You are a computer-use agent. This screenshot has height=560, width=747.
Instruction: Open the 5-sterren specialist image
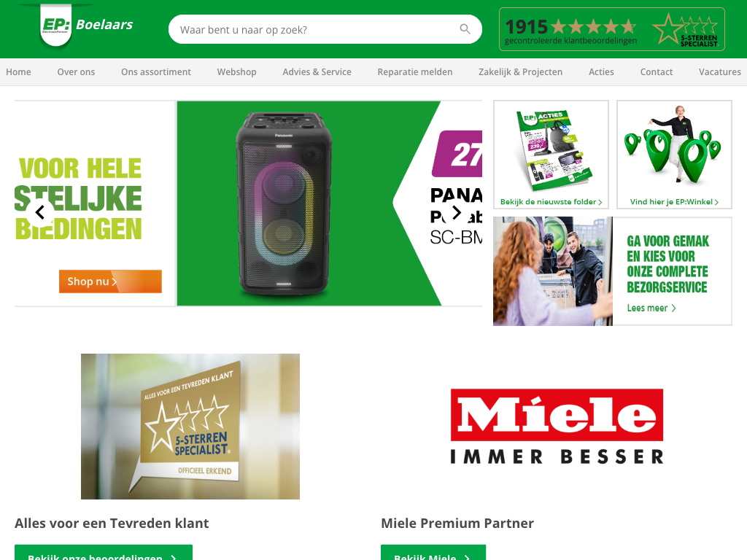click(190, 426)
